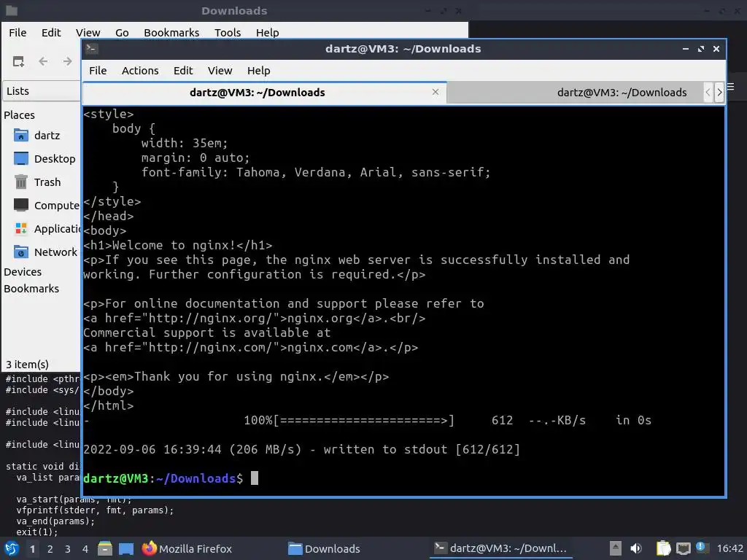The width and height of the screenshot is (747, 560).
Task: Go forward in the file manager
Action: [x=68, y=61]
